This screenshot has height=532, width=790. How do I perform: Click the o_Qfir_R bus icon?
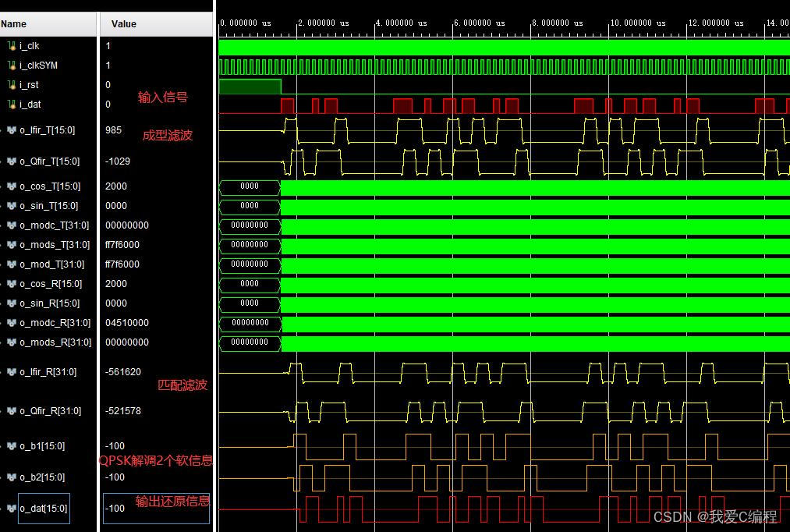click(12, 411)
